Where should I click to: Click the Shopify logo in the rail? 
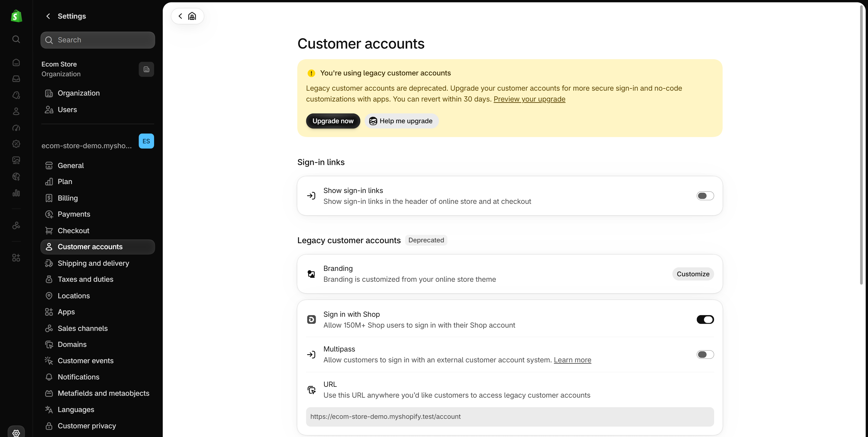pos(16,16)
